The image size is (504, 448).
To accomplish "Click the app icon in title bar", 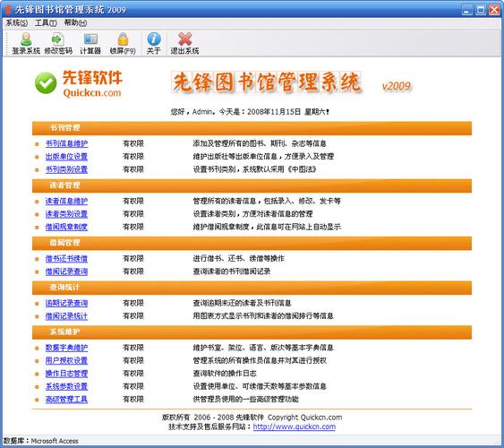I will (7, 9).
